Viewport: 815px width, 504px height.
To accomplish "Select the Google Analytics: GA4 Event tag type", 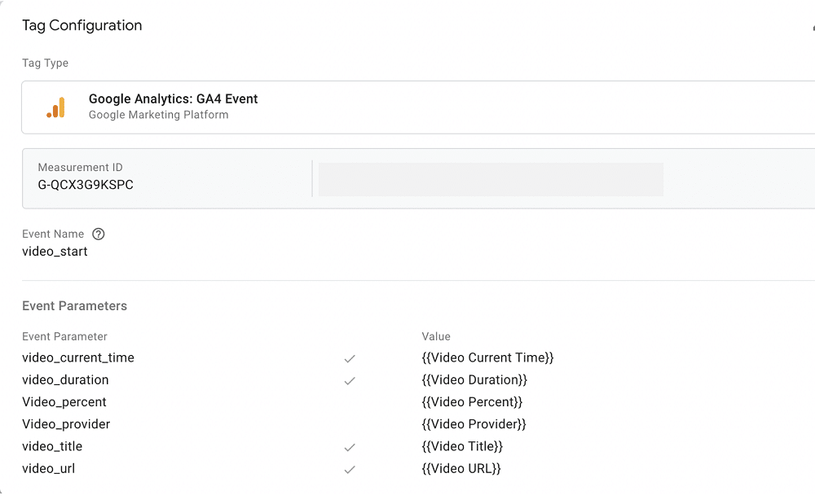I will click(173, 99).
